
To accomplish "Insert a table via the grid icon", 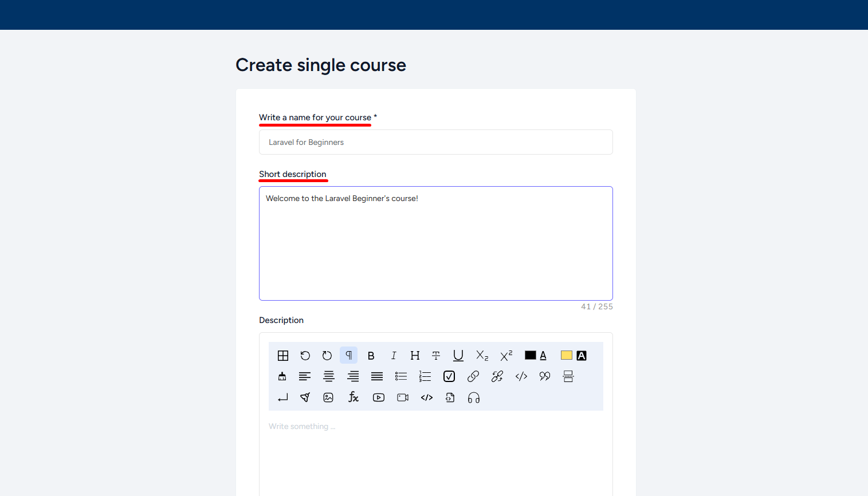I will click(283, 356).
